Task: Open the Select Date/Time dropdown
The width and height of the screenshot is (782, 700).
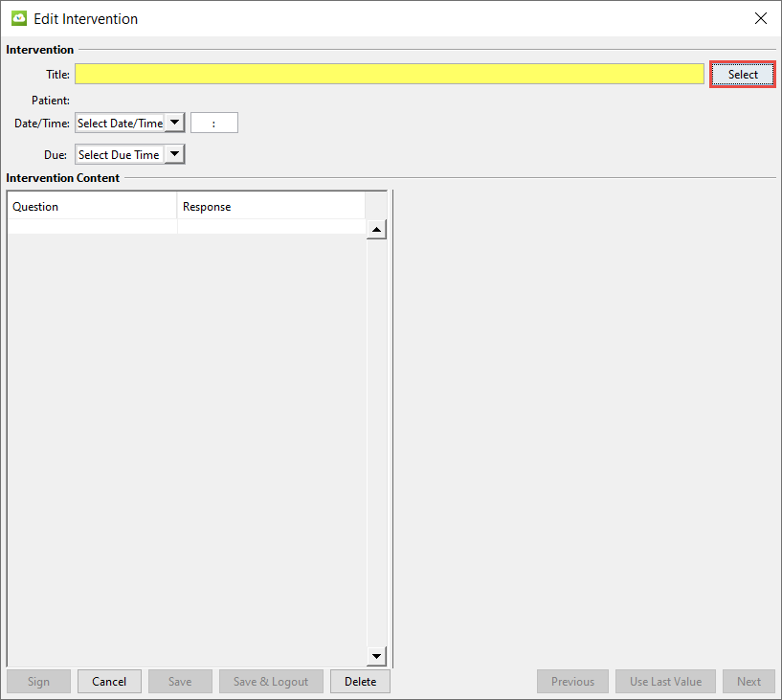Action: tap(174, 123)
